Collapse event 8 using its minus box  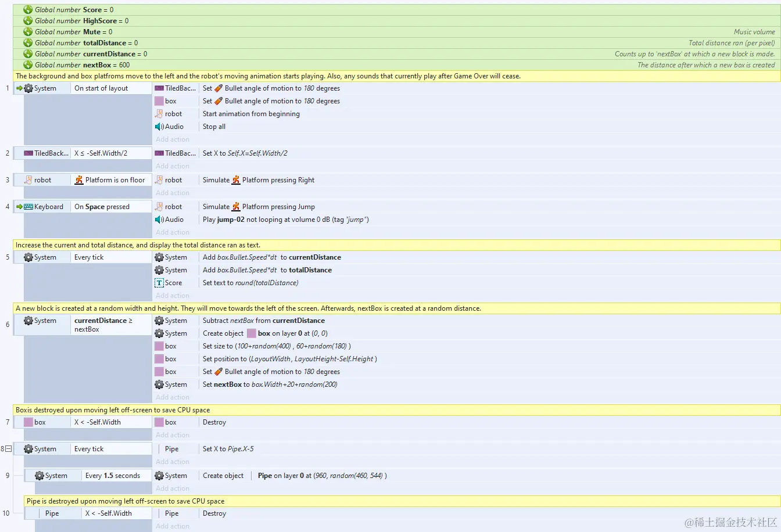tap(8, 449)
